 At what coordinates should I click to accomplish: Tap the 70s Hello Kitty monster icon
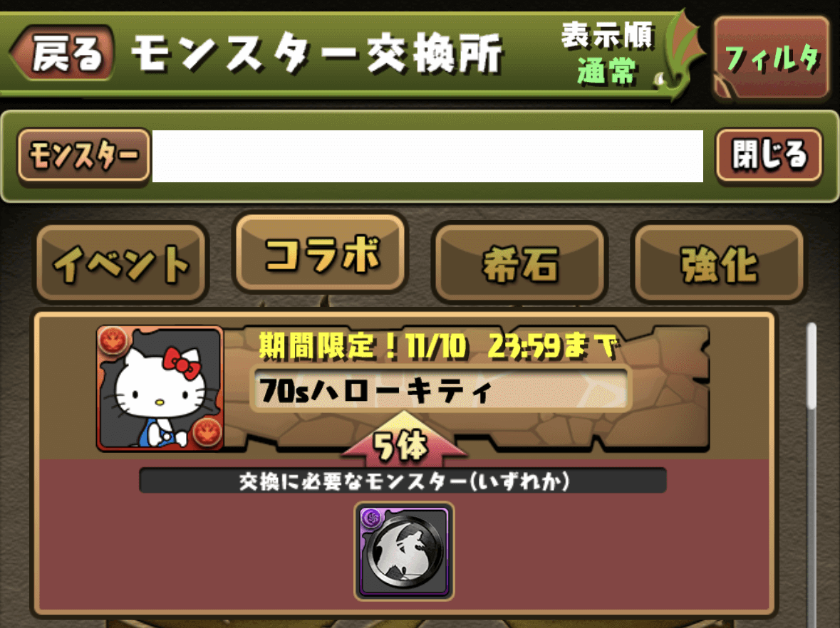coord(160,388)
